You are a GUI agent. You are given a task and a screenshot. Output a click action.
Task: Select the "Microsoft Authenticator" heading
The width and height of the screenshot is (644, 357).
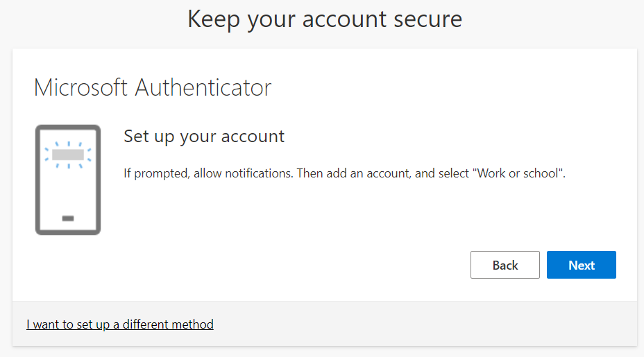pyautogui.click(x=152, y=88)
